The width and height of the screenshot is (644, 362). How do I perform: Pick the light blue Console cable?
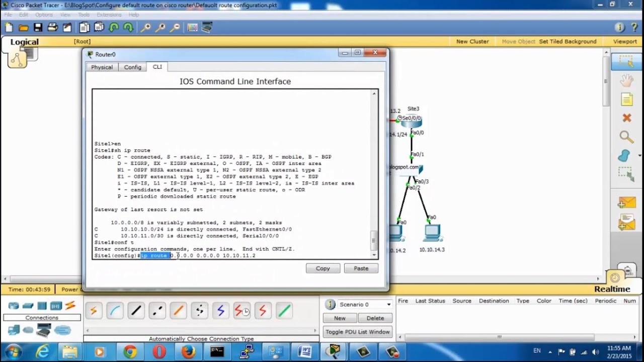click(115, 311)
